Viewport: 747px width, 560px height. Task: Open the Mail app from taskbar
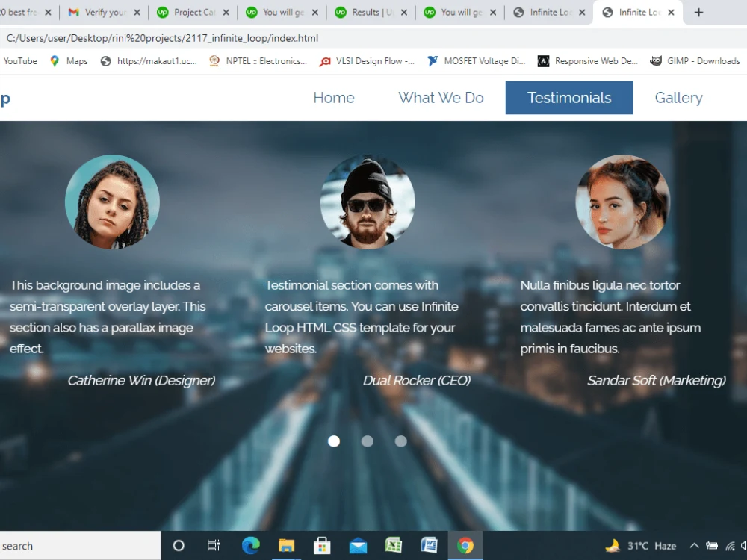[358, 546]
